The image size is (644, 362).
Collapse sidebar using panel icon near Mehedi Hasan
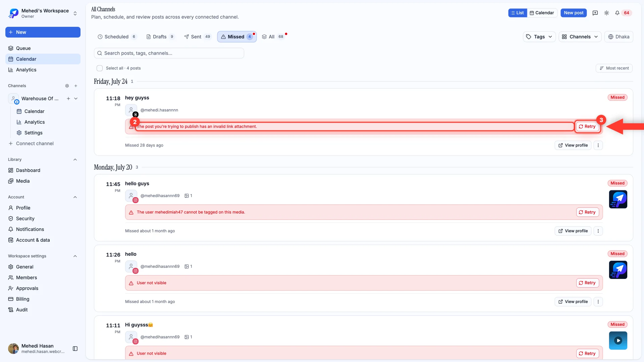pyautogui.click(x=75, y=349)
